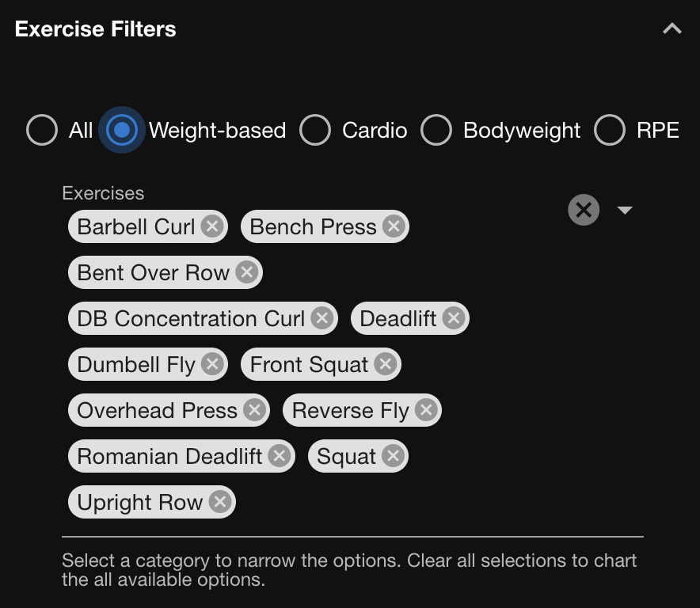
Task: Remove DB Concentration Curl from exercises
Action: click(321, 319)
